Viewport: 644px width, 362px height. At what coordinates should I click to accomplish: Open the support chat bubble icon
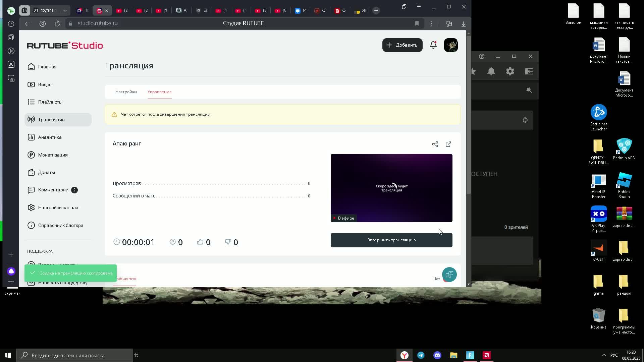point(449,275)
